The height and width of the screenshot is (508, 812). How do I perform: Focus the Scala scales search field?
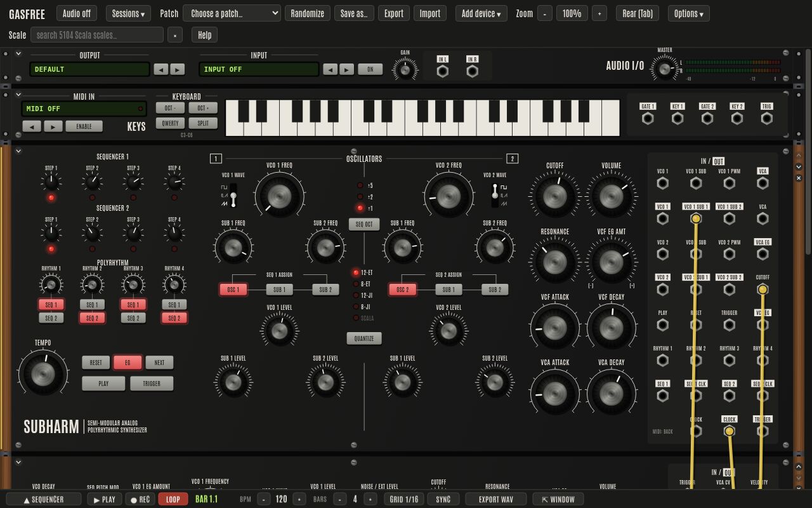pos(97,35)
